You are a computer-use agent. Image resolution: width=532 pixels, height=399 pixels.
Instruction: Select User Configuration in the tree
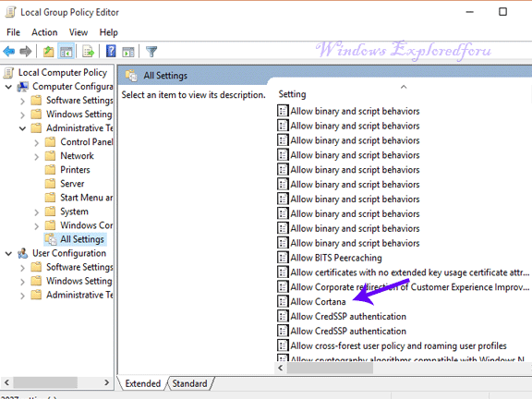[69, 253]
